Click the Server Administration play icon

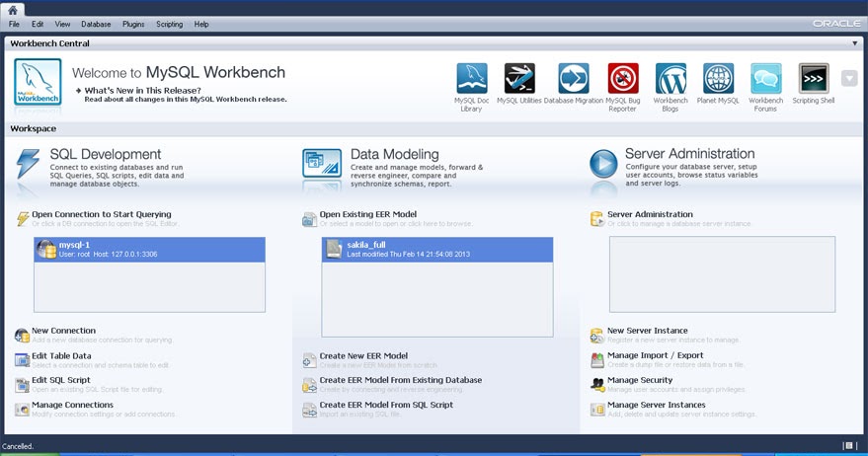[x=603, y=163]
